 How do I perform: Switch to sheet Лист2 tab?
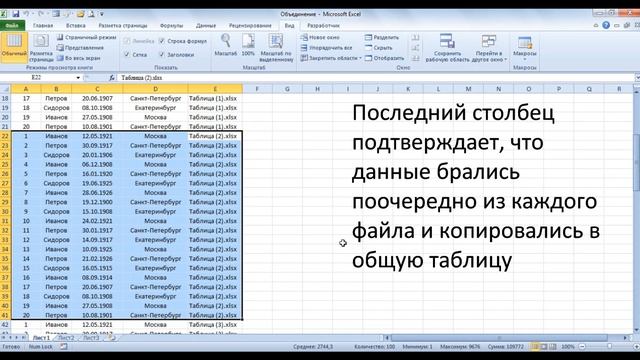point(66,338)
